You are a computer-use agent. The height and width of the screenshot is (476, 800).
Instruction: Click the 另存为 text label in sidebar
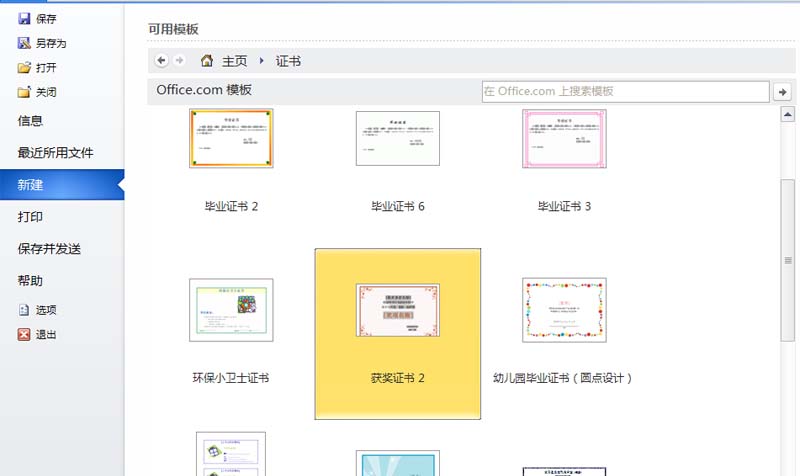coord(51,43)
